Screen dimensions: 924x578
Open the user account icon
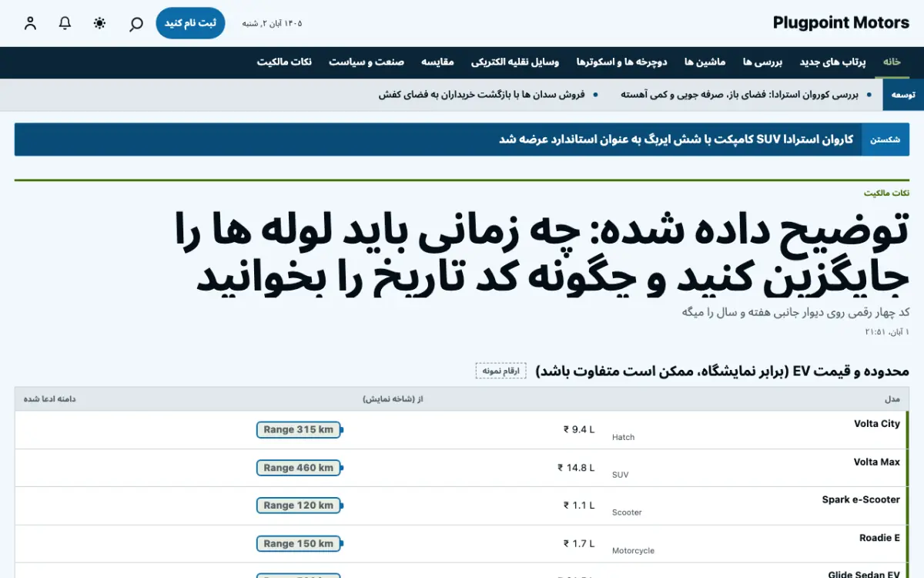(30, 23)
